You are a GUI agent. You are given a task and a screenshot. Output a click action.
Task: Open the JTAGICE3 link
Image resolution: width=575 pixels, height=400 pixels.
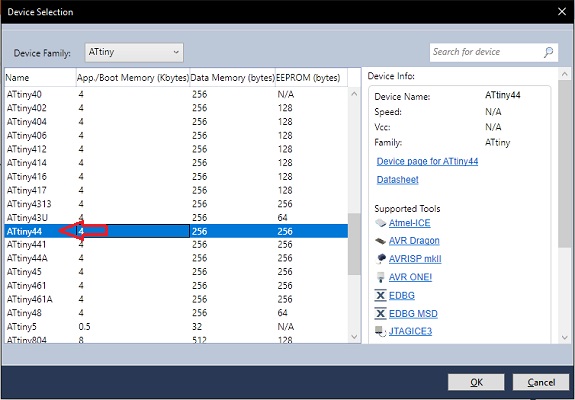(x=410, y=331)
